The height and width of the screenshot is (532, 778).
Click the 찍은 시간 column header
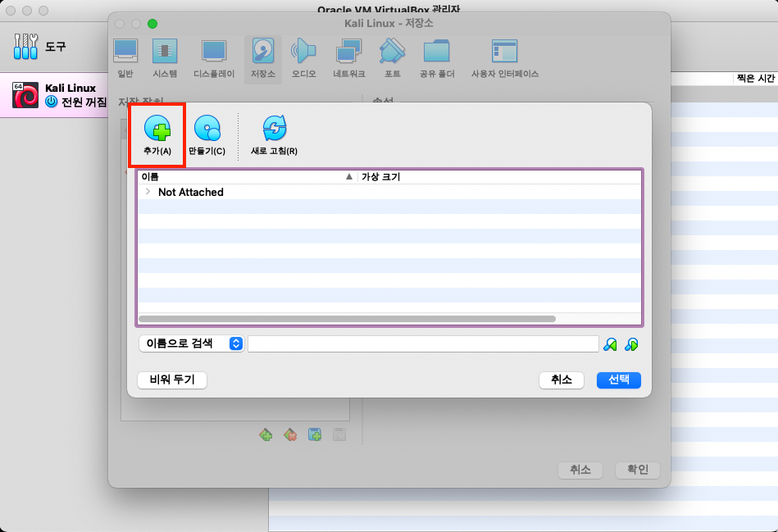(x=755, y=79)
